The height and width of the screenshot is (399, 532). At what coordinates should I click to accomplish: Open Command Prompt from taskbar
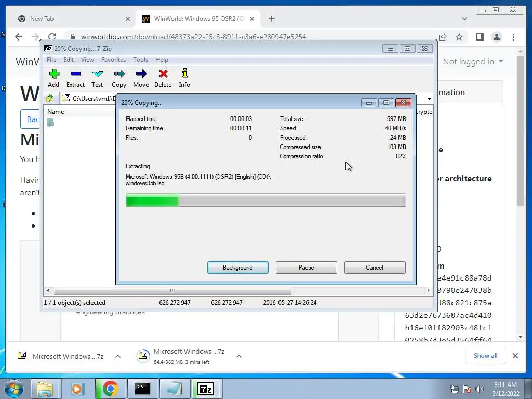142,389
